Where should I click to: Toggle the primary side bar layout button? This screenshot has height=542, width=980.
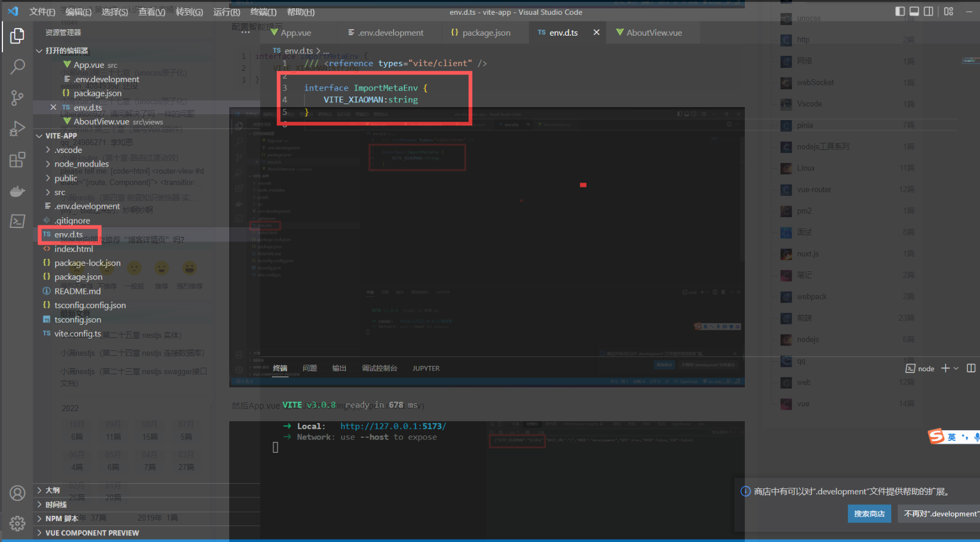[900, 11]
